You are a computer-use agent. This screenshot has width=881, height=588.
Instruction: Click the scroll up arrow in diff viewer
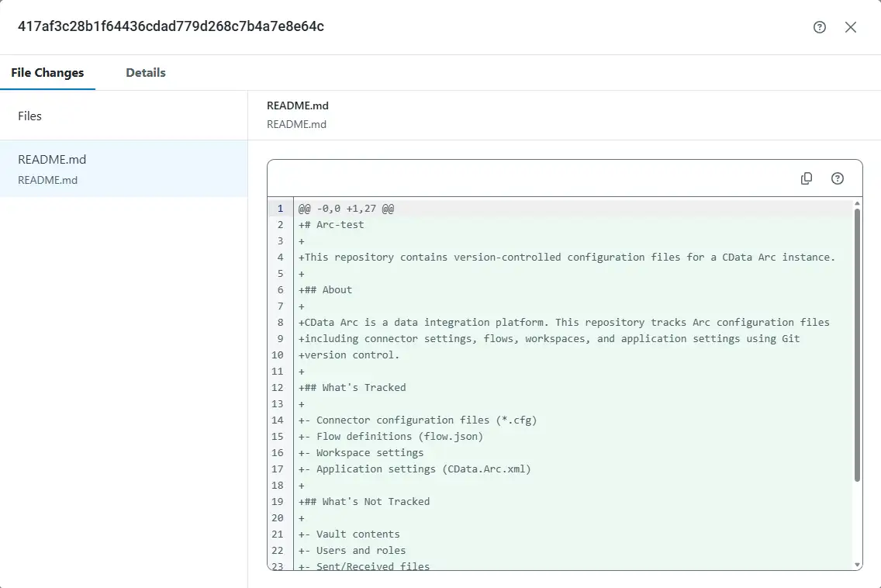point(857,203)
